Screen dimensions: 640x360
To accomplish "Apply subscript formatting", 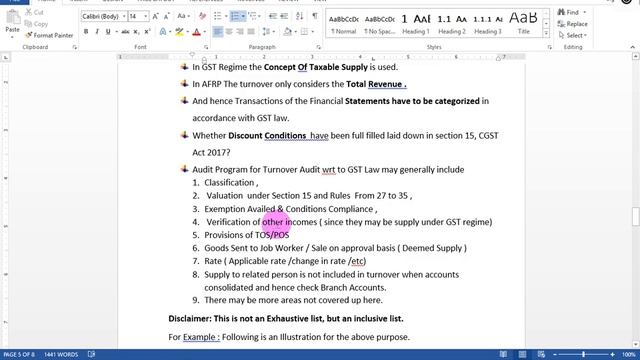I will (136, 32).
